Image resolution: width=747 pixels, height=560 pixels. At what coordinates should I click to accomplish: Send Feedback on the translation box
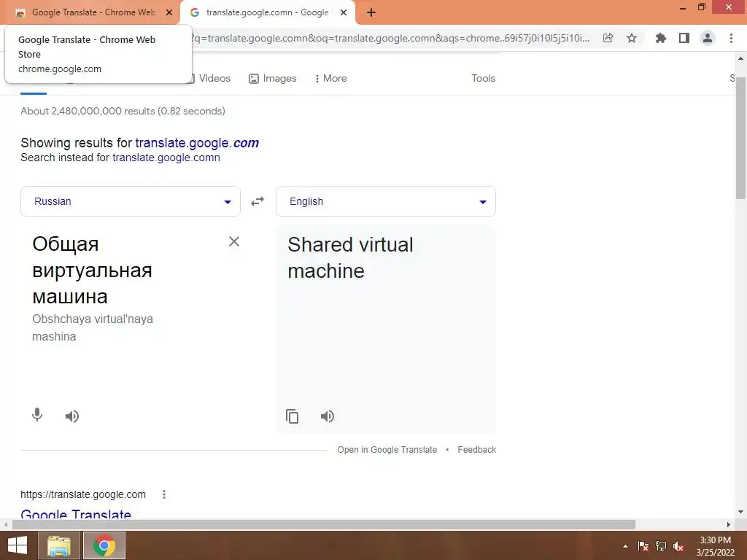[x=476, y=449]
